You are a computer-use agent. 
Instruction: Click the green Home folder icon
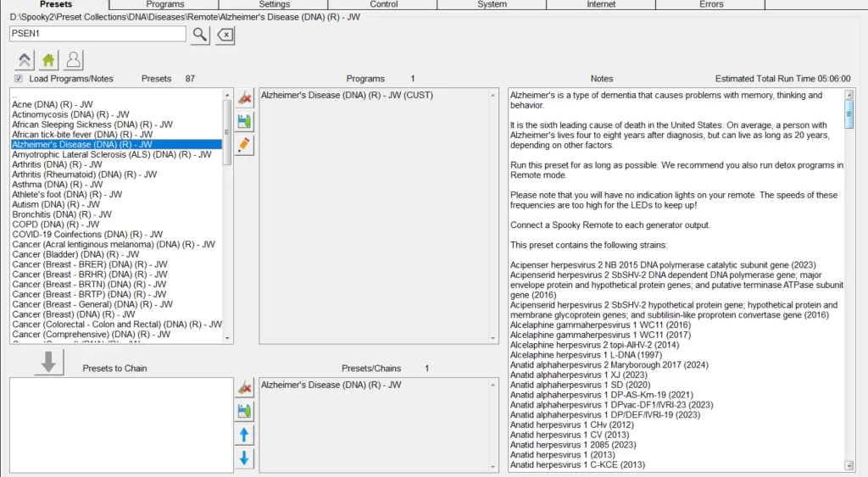coord(48,60)
